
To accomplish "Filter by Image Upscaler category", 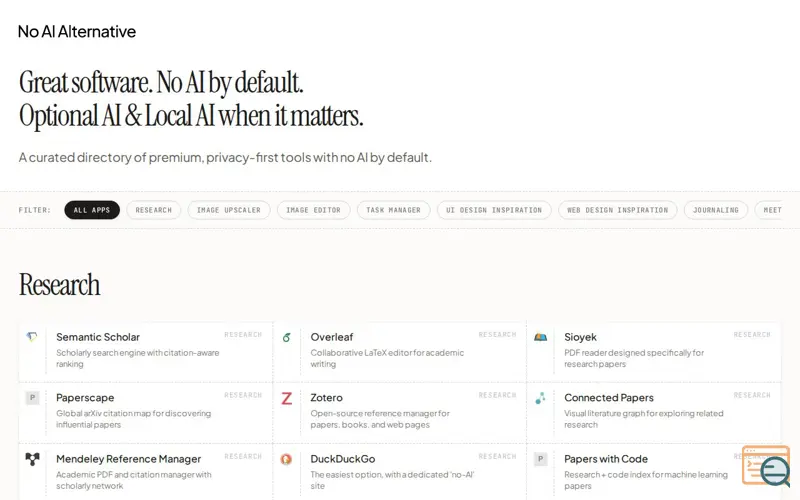I will [x=229, y=210].
